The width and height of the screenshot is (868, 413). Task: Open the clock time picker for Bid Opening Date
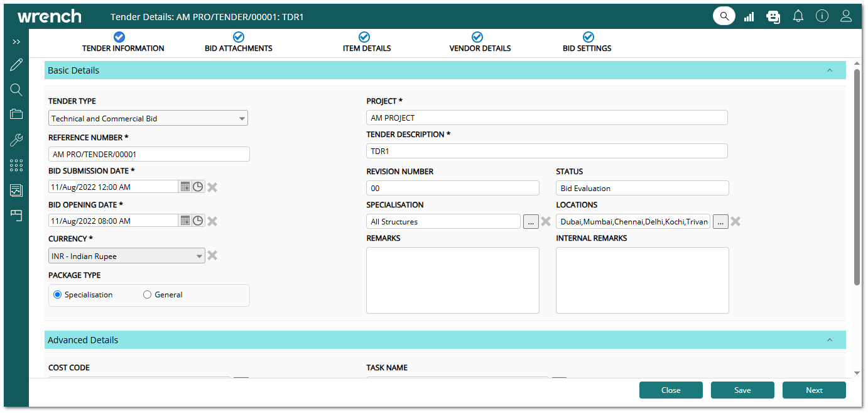click(198, 221)
